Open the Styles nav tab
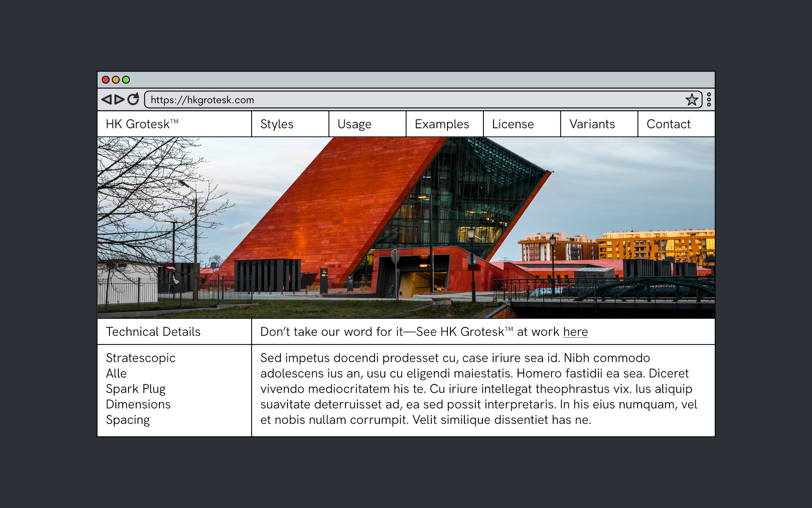 click(290, 124)
